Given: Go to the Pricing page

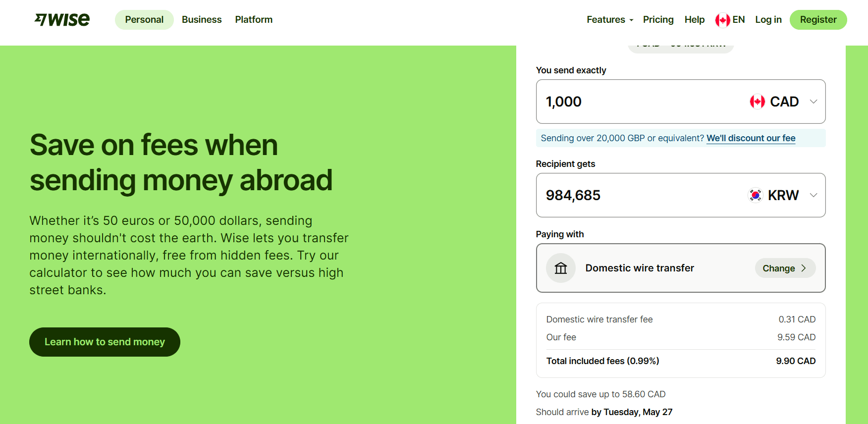Looking at the screenshot, I should pos(658,19).
